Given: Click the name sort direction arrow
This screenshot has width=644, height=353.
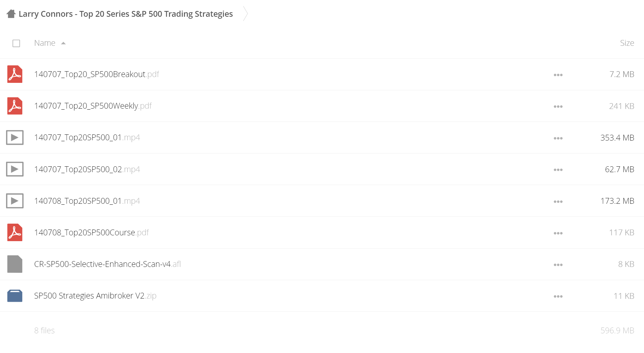Looking at the screenshot, I should pos(63,43).
